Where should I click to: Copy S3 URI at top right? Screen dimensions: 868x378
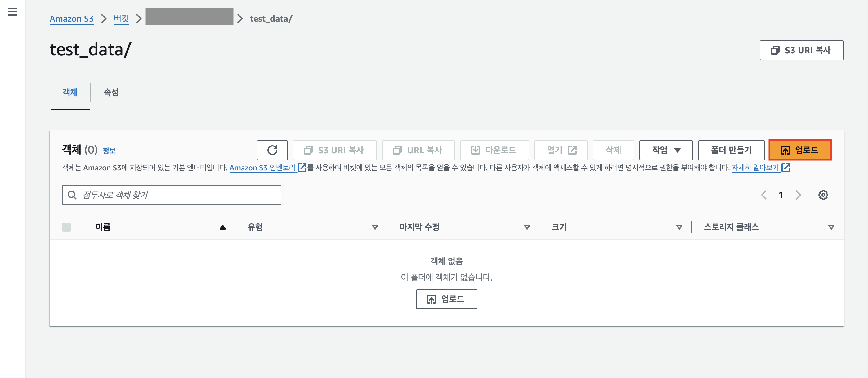click(x=801, y=50)
